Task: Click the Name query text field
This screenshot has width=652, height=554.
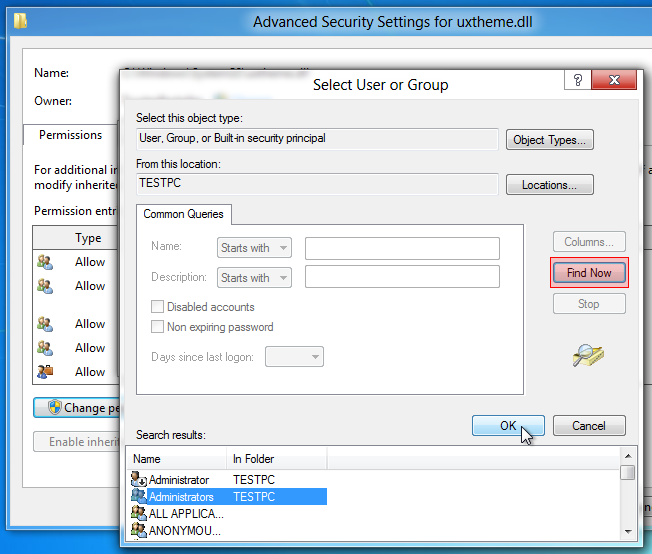Action: [402, 248]
